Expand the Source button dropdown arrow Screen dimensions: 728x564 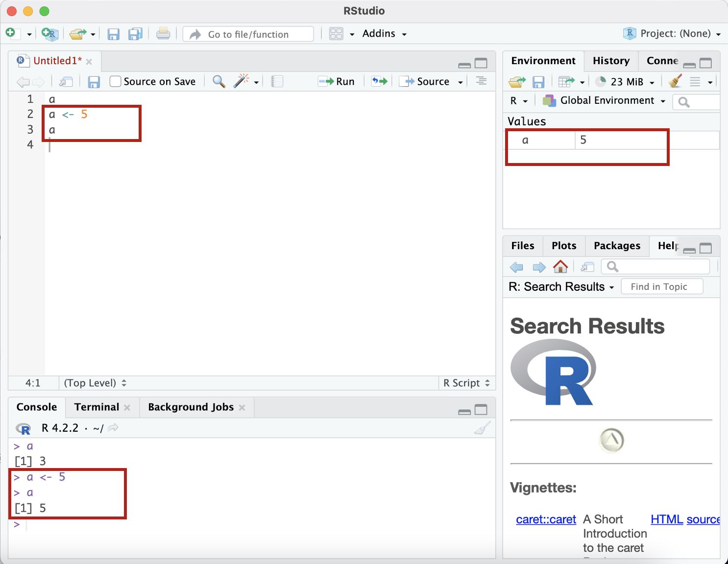461,82
